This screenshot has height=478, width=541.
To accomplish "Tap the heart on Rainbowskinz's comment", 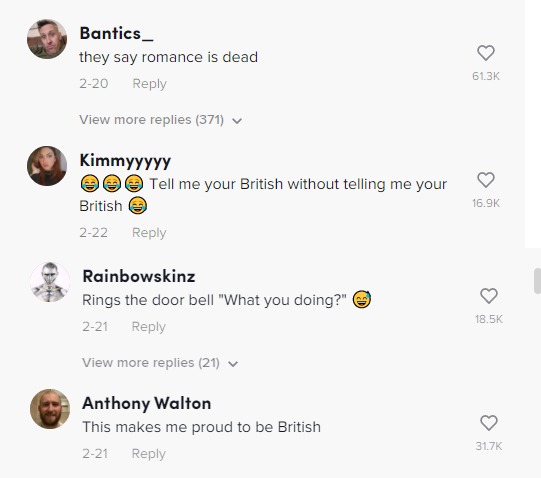I will (x=489, y=296).
